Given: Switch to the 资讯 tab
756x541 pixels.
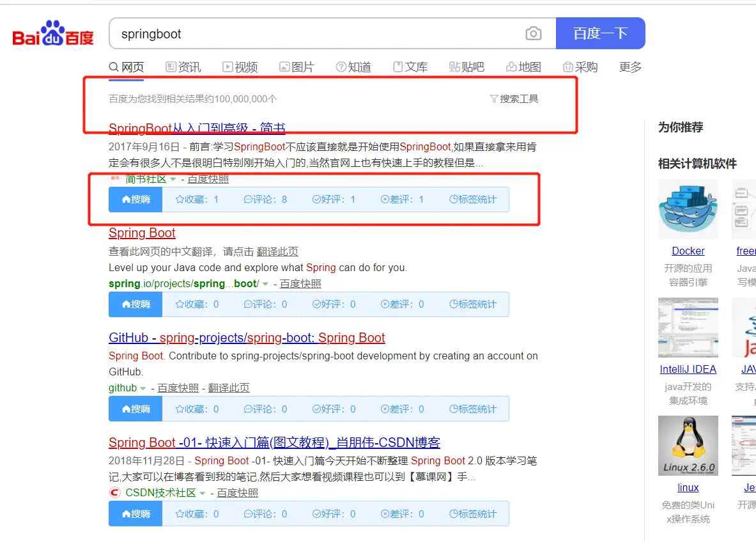Looking at the screenshot, I should tap(183, 67).
